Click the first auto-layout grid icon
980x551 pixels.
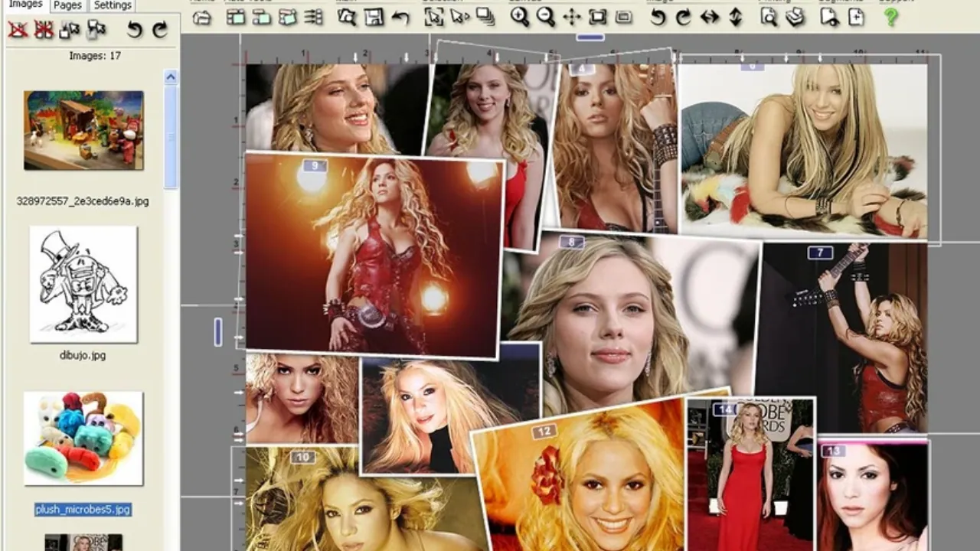237,17
